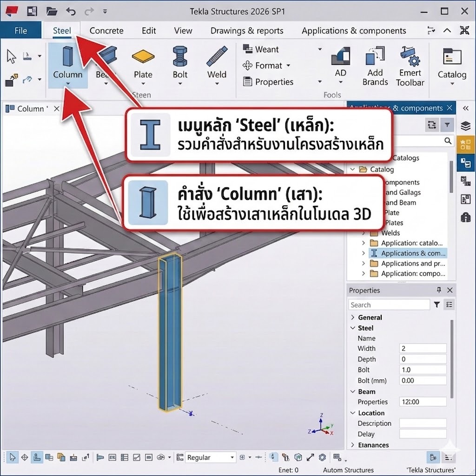Click the Weant button in the ribbon
This screenshot has width=476, height=476.
point(261,49)
